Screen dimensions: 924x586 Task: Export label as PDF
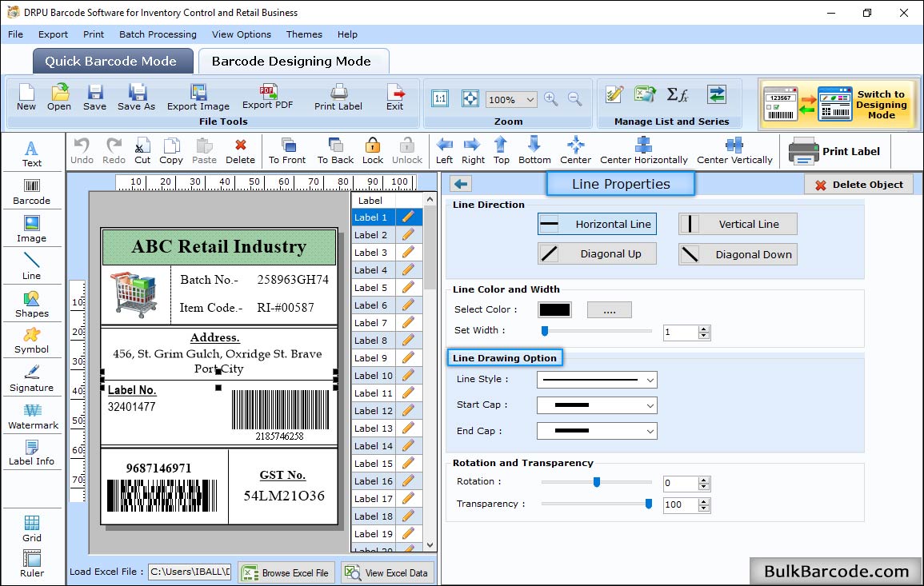point(267,98)
